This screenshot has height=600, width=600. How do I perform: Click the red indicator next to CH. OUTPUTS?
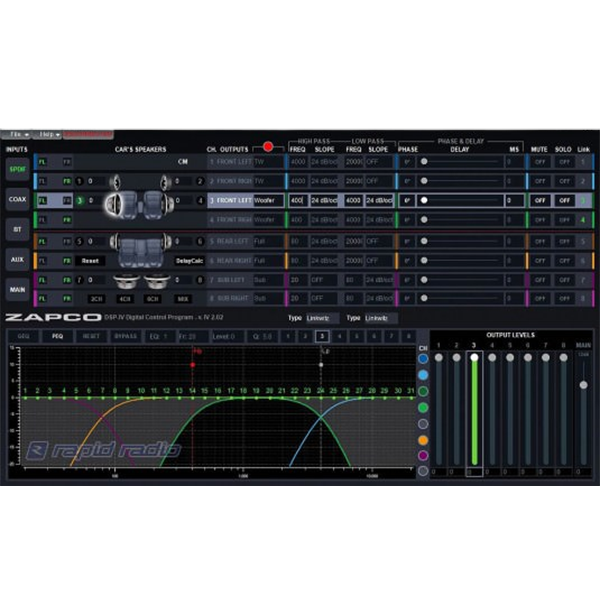268,147
